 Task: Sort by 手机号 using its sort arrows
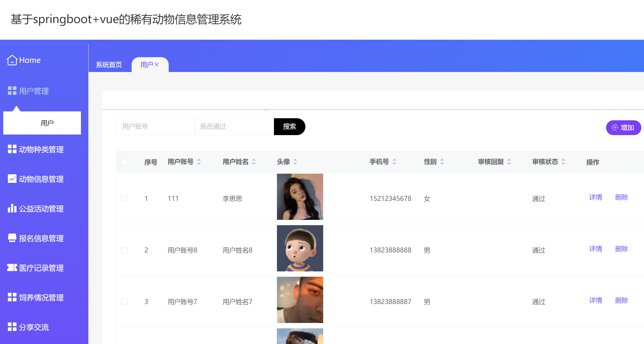394,162
